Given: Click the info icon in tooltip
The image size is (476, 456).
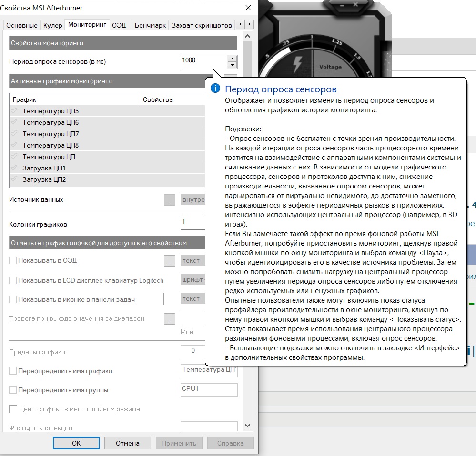Looking at the screenshot, I should point(215,88).
